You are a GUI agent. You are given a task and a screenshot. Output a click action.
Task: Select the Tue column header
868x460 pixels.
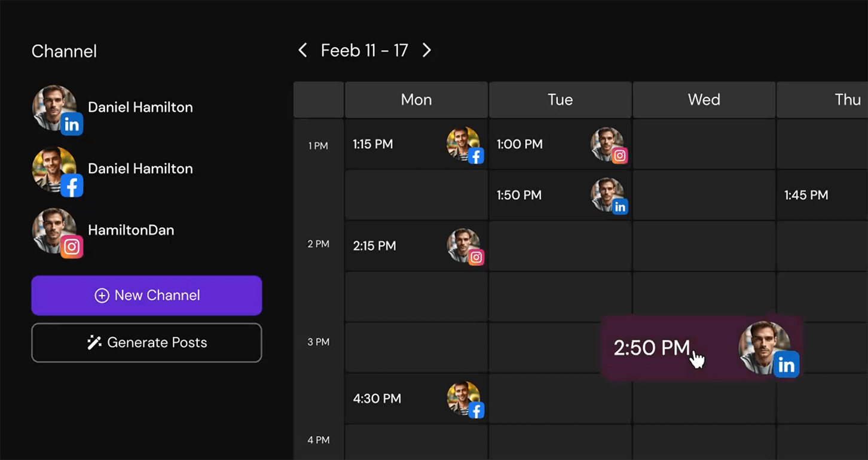click(x=560, y=100)
